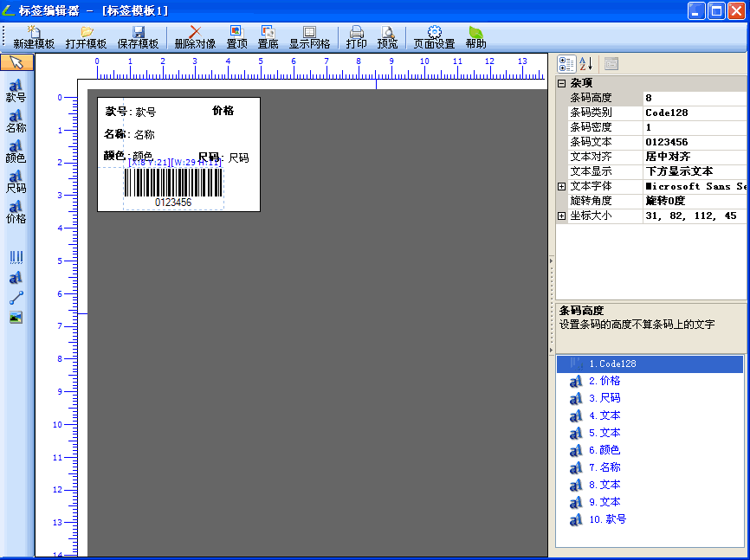The height and width of the screenshot is (560, 750).
Task: Select the barcode tool in left sidebar
Action: click(x=16, y=257)
